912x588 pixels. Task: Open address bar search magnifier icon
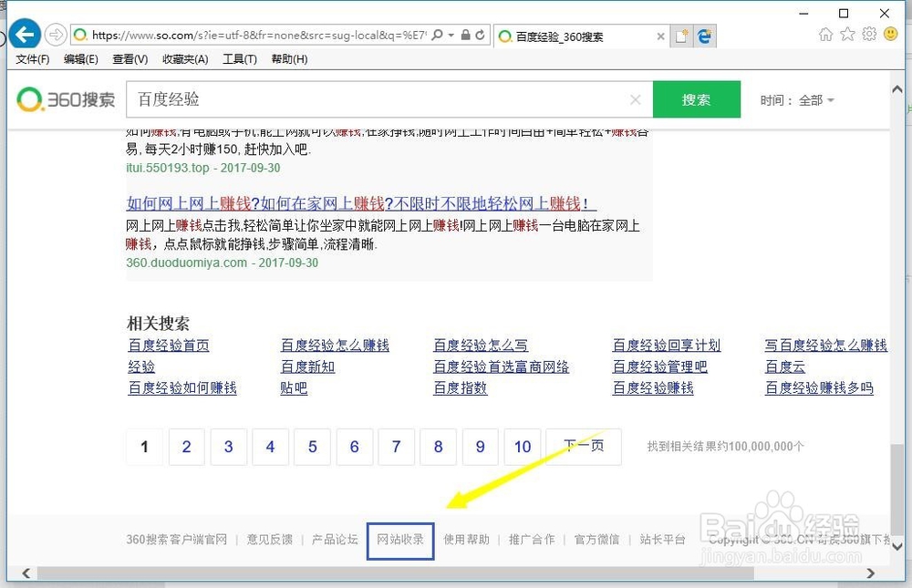(x=438, y=35)
